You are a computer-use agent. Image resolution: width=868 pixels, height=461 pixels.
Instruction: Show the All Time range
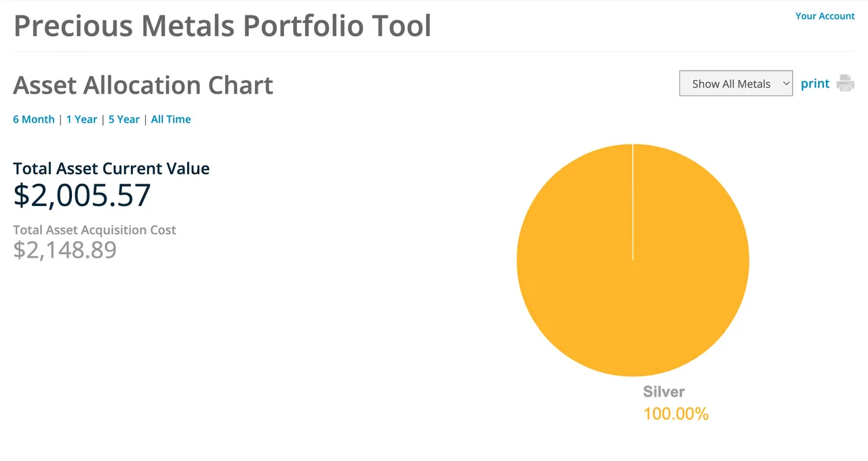pyautogui.click(x=171, y=119)
